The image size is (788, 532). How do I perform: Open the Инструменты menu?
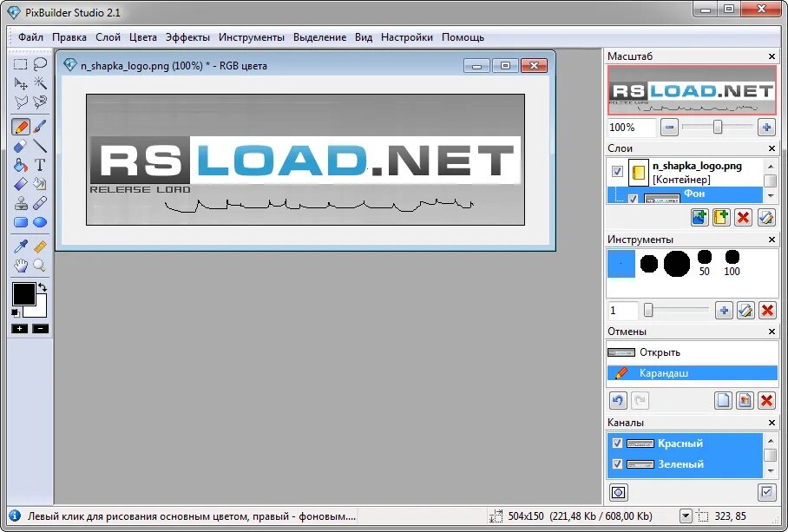point(252,37)
